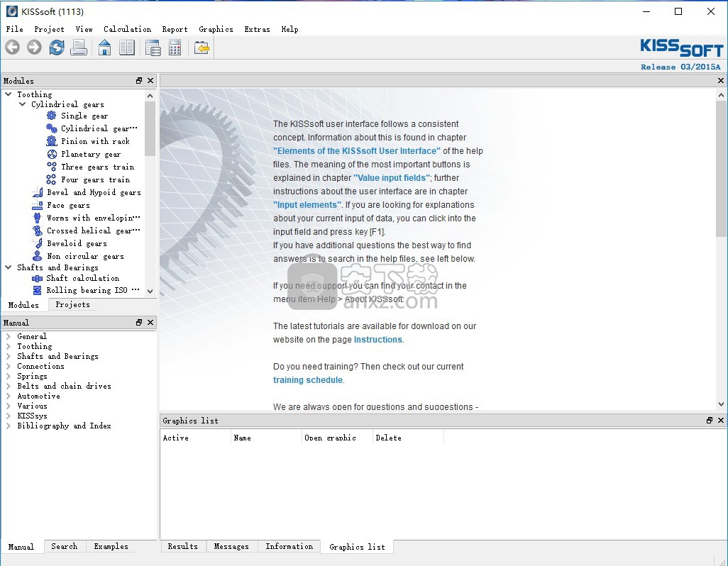728x566 pixels.
Task: Select the Pinion with rack module
Action: (x=95, y=141)
